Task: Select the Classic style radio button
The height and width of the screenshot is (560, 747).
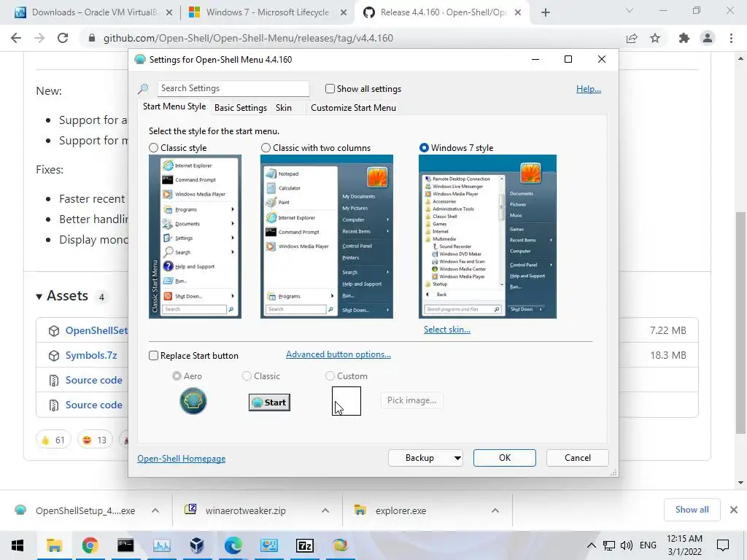Action: tap(153, 148)
